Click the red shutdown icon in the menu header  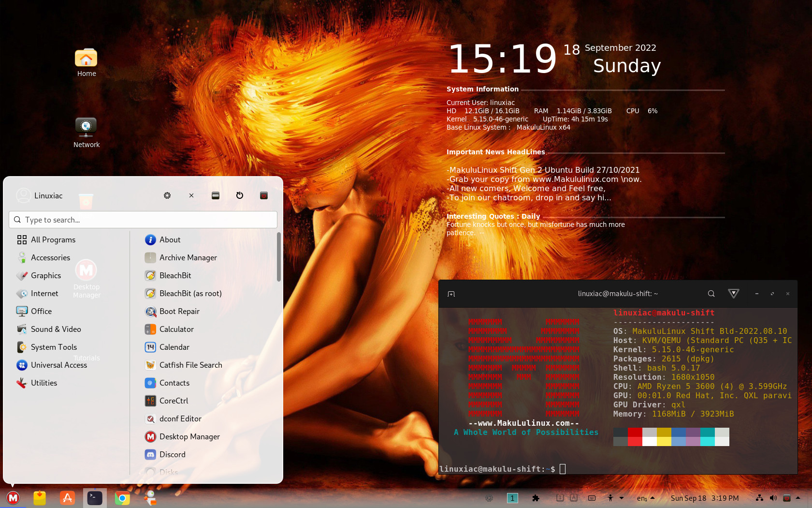tap(264, 195)
